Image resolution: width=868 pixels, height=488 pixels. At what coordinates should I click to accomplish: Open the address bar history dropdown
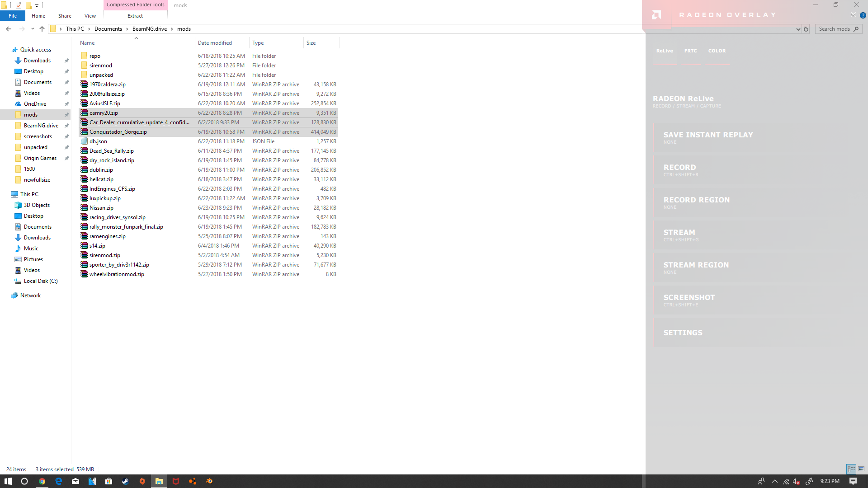coord(798,29)
